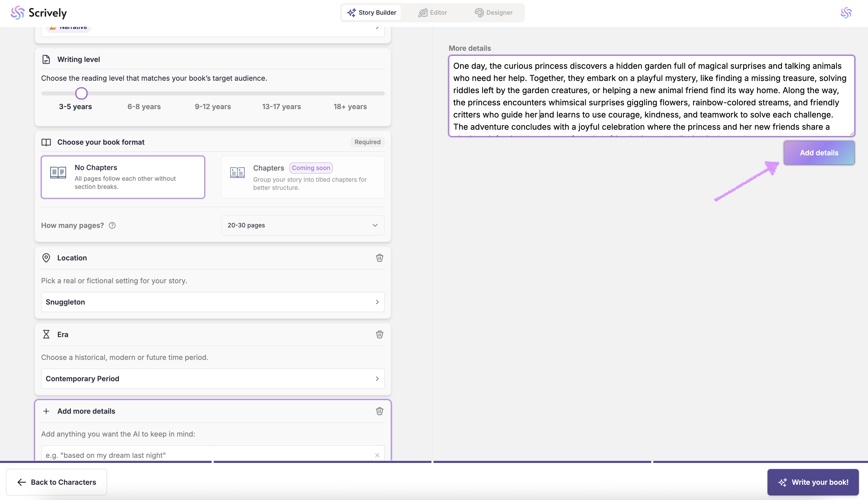Trash the Add more details section
The image size is (868, 500).
pyautogui.click(x=379, y=411)
